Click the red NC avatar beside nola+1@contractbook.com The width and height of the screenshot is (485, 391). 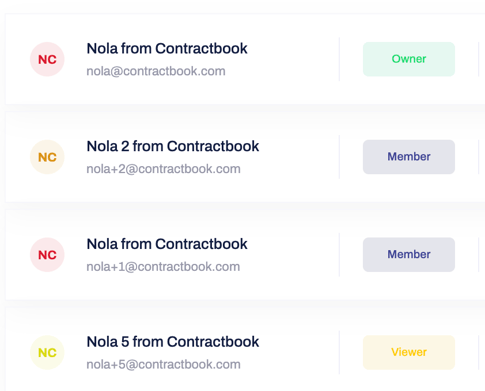(x=47, y=255)
